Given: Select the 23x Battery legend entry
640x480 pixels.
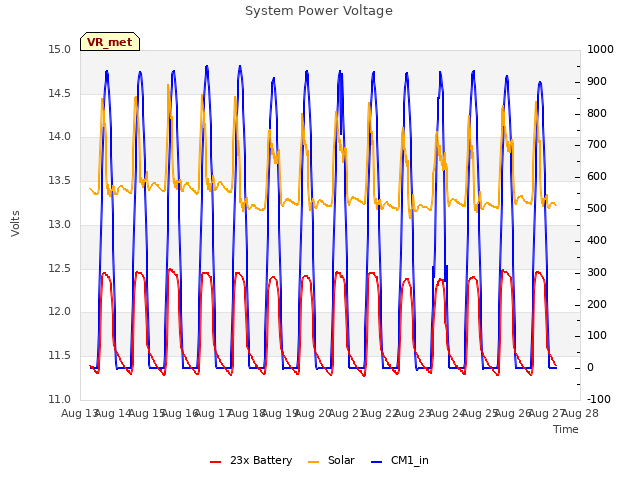Looking at the screenshot, I should (x=251, y=460).
